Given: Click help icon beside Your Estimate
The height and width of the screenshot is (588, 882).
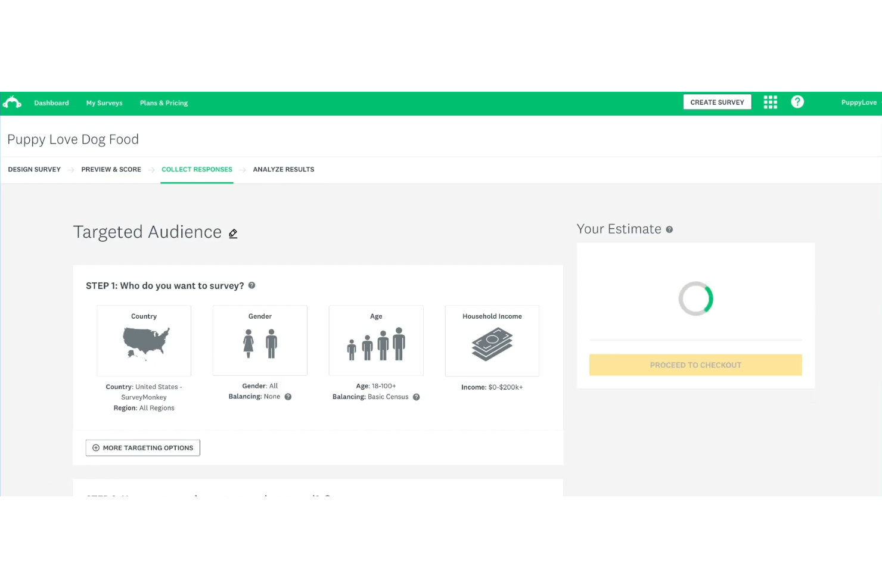Looking at the screenshot, I should pyautogui.click(x=669, y=229).
